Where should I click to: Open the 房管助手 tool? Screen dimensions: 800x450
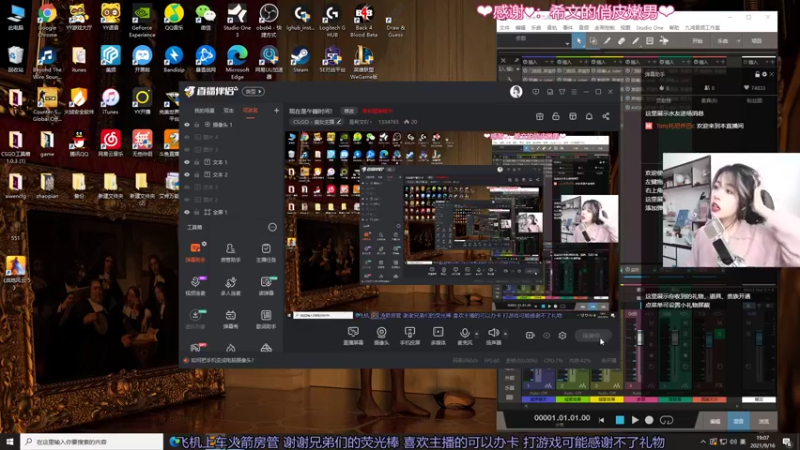coord(231,253)
